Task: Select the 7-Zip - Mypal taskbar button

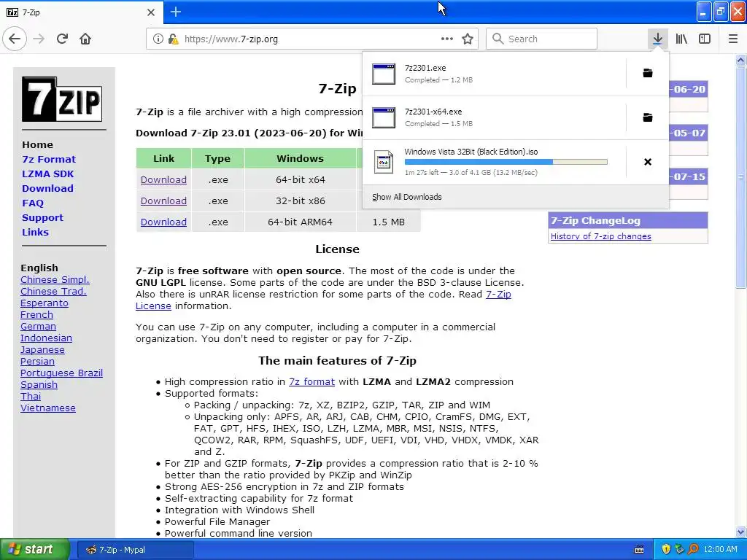Action: [135, 550]
